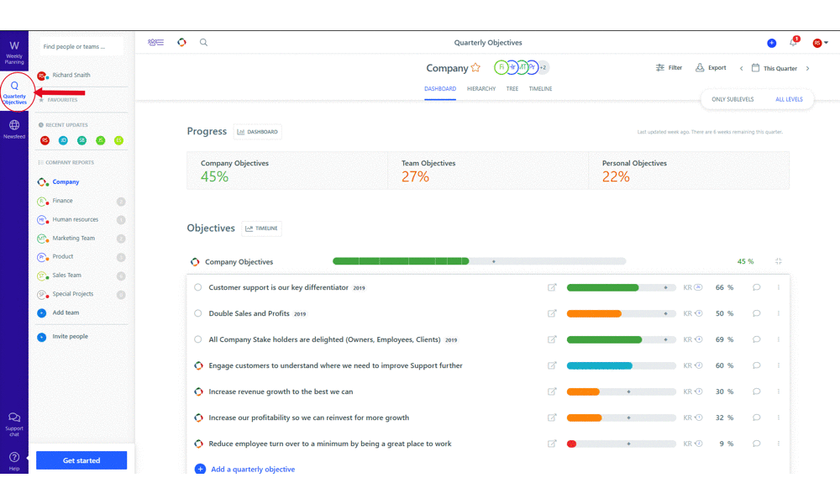The image size is (840, 504).
Task: Tick circle for All Company Stake holders objective
Action: [198, 339]
